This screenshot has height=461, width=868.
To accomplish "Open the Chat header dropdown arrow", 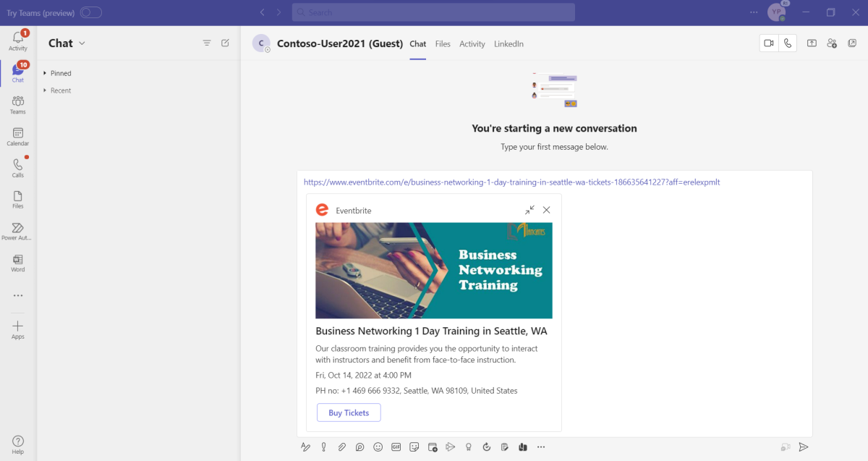I will (x=82, y=43).
